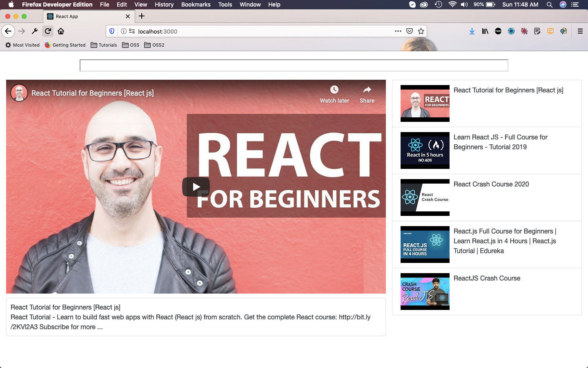Open the Tools menu
Image resolution: width=588 pixels, height=368 pixels.
point(225,4)
